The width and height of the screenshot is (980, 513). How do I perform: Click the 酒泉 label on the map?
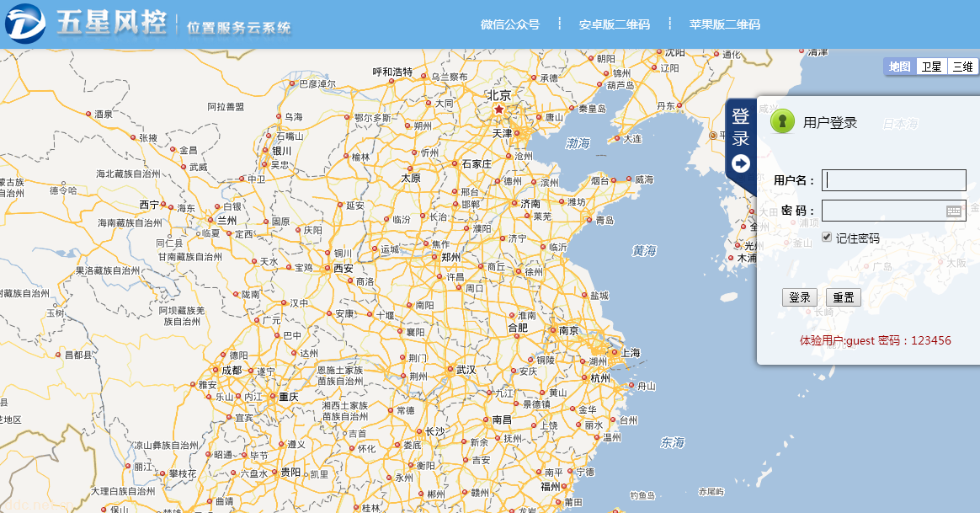pos(104,114)
